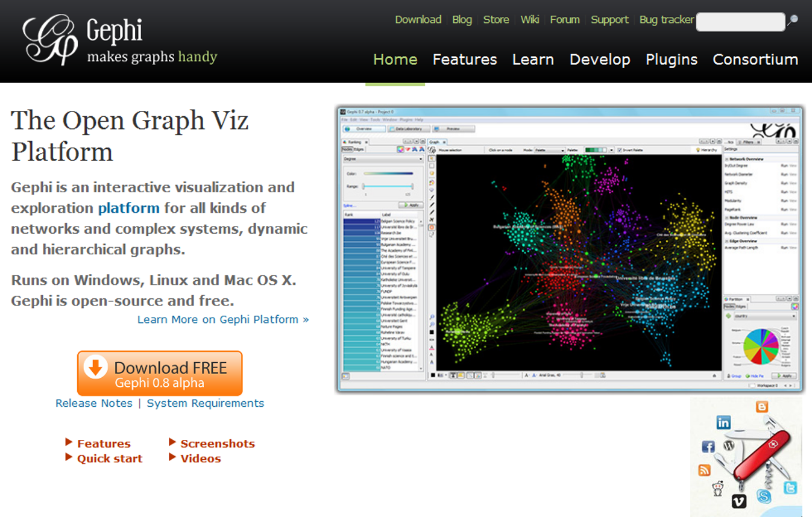This screenshot has height=517, width=812.
Task: Open the Learn navigation tab
Action: pyautogui.click(x=533, y=60)
